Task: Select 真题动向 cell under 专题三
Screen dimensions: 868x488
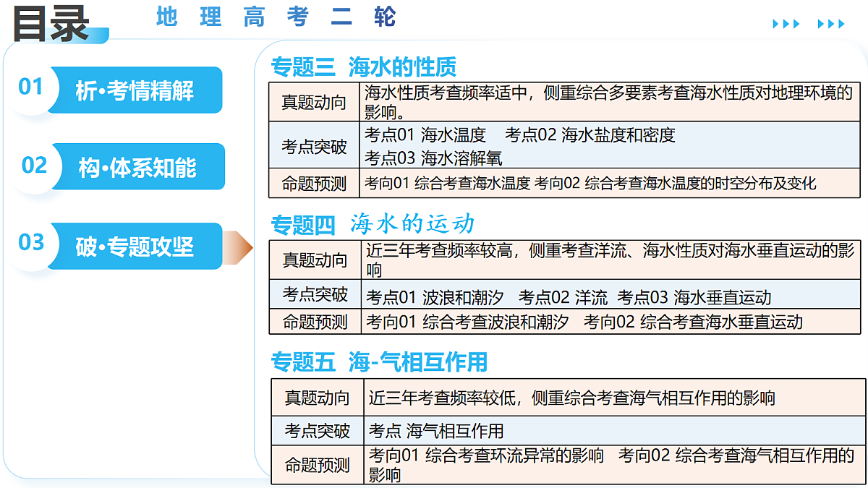Action: (x=314, y=102)
